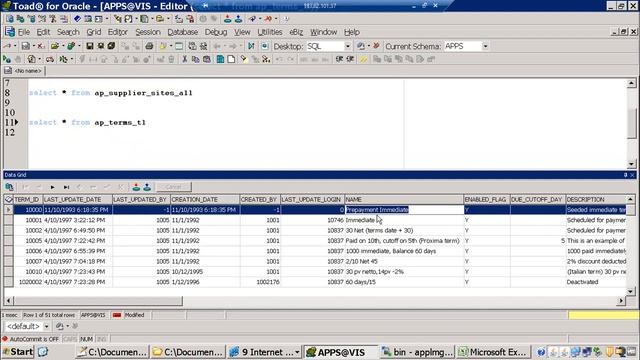Click the editor scrollbar down arrow
Viewport: 640px width, 360px height.
click(x=631, y=164)
